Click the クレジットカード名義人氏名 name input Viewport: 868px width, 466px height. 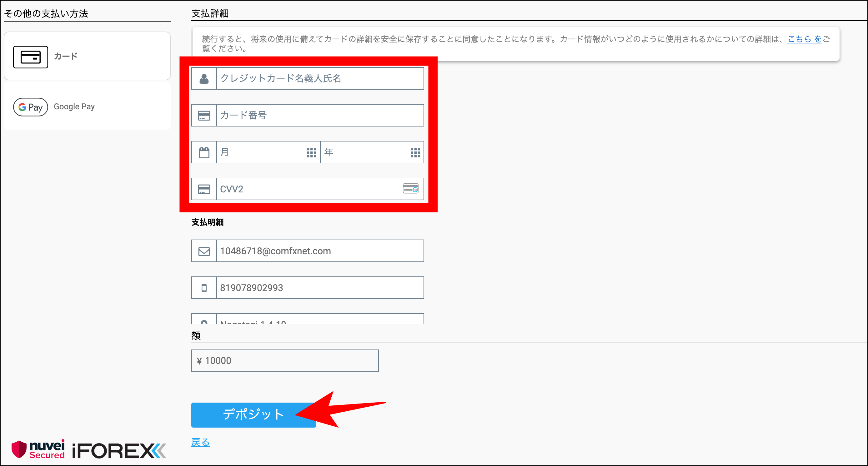click(x=320, y=78)
